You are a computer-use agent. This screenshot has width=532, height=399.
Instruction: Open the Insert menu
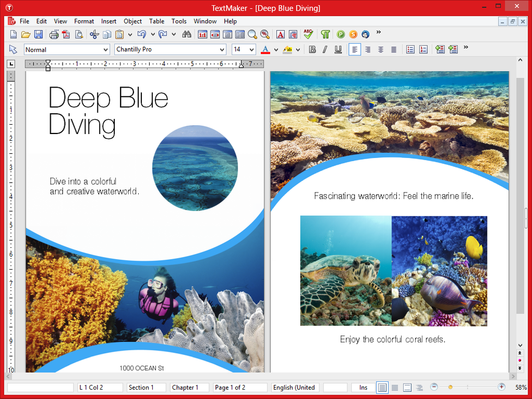click(108, 21)
